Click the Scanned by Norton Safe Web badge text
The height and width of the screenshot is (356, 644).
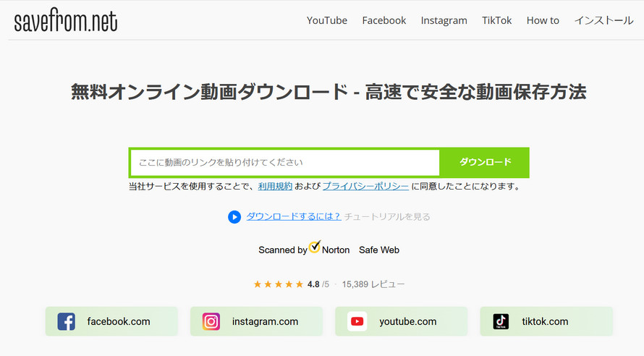pos(329,250)
